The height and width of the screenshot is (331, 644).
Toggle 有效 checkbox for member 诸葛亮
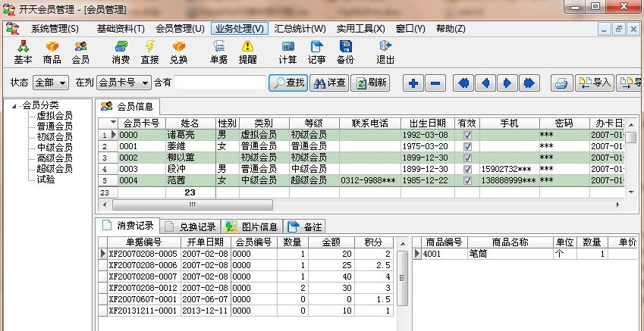pyautogui.click(x=467, y=135)
